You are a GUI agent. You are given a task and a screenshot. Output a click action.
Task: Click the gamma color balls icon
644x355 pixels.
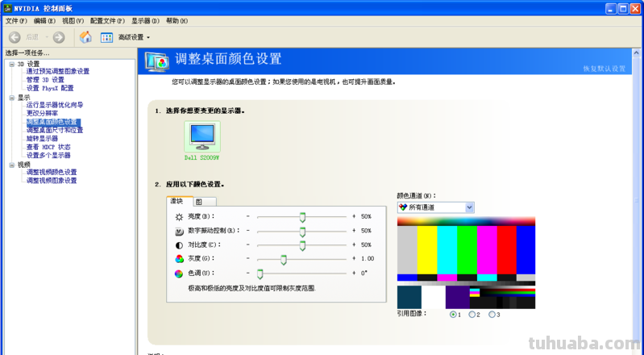(x=179, y=259)
